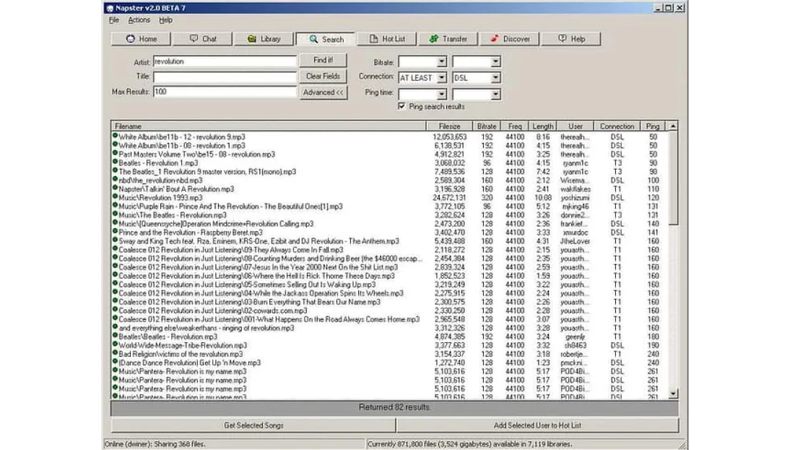Select Queensryche Revolution Calling.mp3 row
Viewport: 800px width, 450px height.
[390, 223]
